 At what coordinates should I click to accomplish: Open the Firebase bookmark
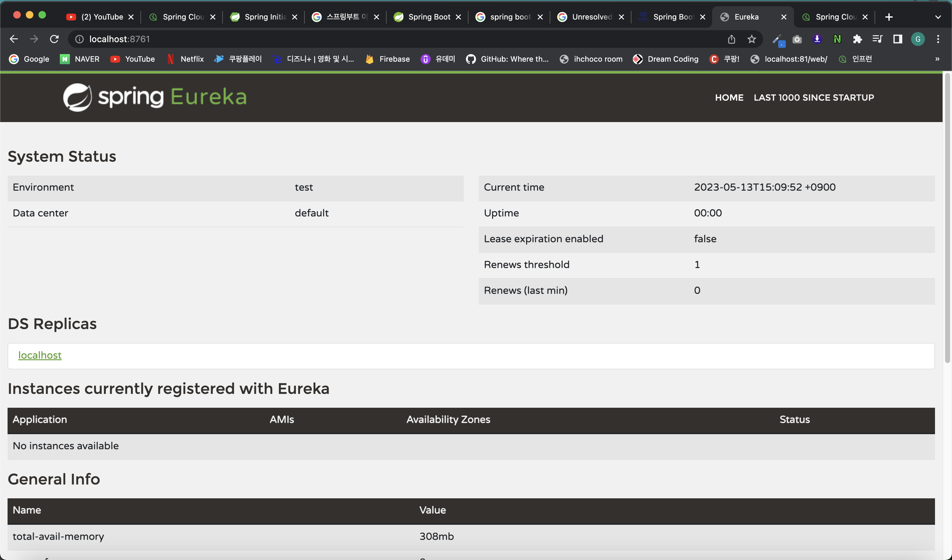click(x=387, y=59)
